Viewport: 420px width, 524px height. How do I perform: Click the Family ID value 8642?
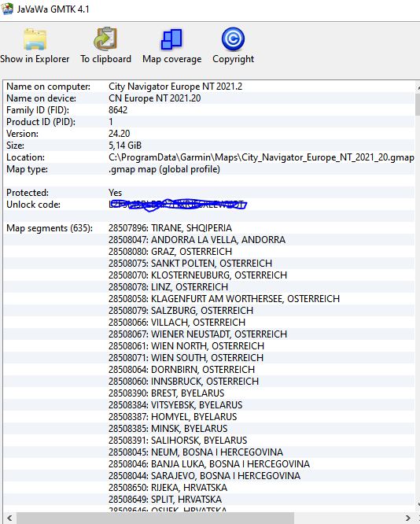118,110
